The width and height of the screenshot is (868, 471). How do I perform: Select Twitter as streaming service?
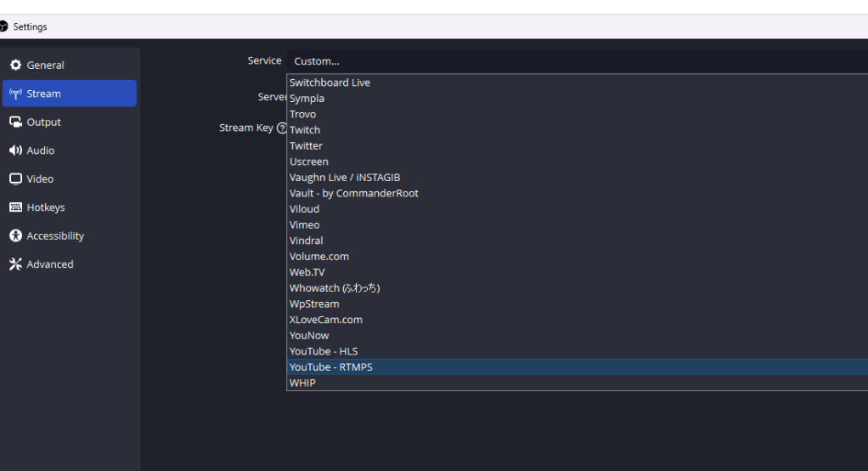[x=578, y=145]
